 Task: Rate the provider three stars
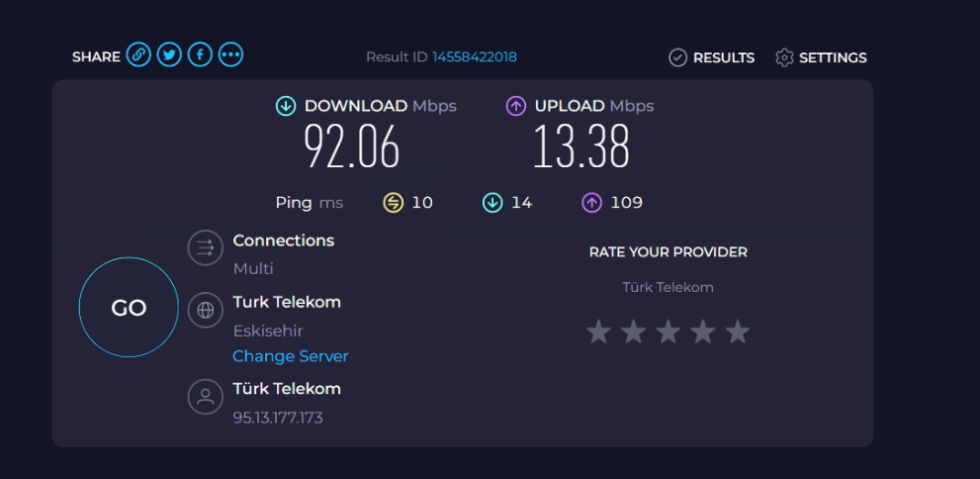[668, 332]
